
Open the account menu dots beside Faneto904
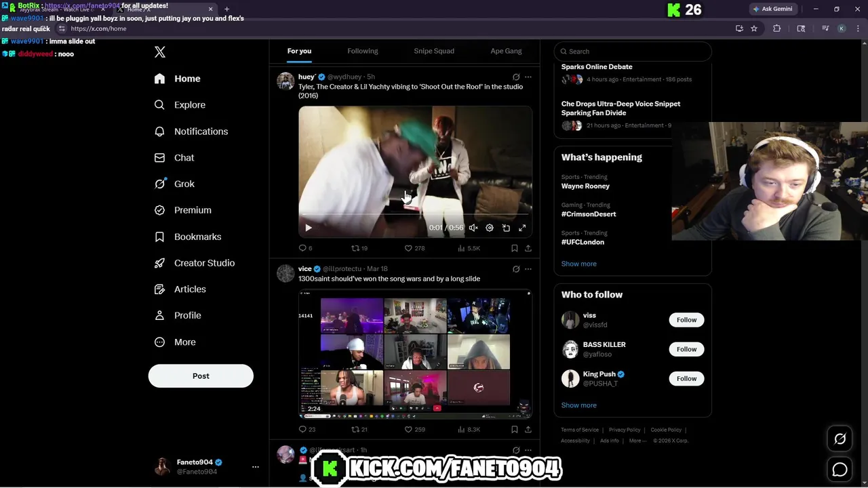point(256,467)
